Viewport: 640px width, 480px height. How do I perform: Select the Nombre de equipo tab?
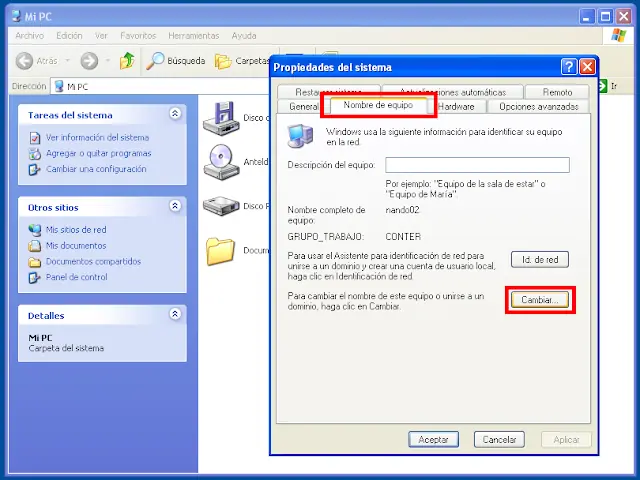(x=378, y=105)
